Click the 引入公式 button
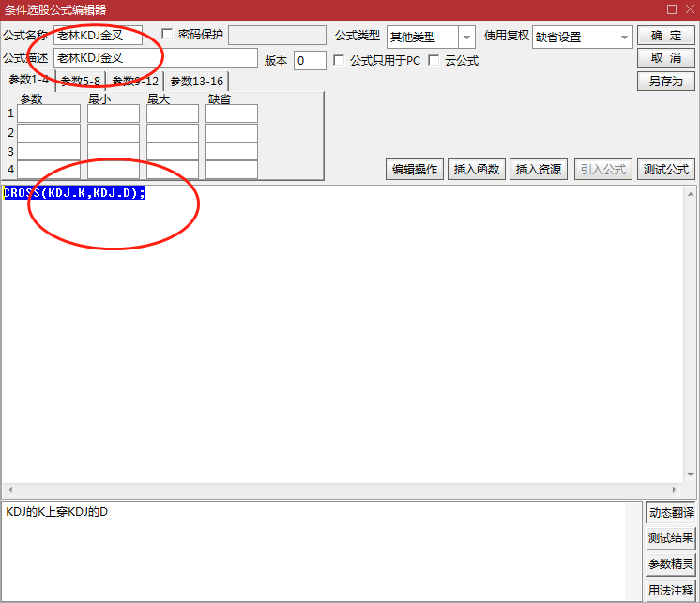Screen dimensions: 700x603 (x=603, y=170)
